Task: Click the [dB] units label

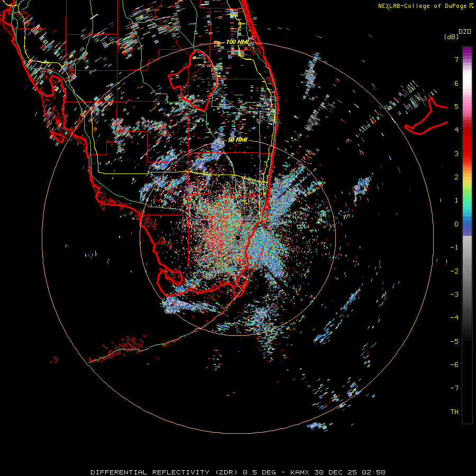Action: (451, 36)
